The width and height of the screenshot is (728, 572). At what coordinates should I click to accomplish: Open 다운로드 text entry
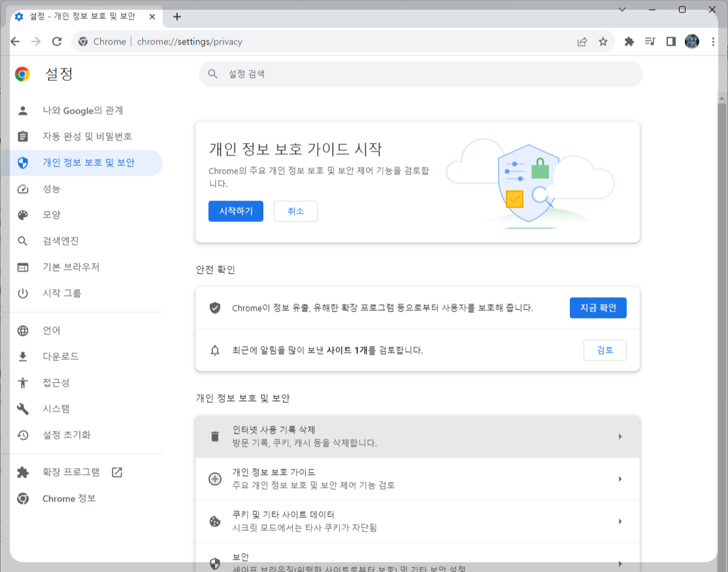pyautogui.click(x=61, y=357)
